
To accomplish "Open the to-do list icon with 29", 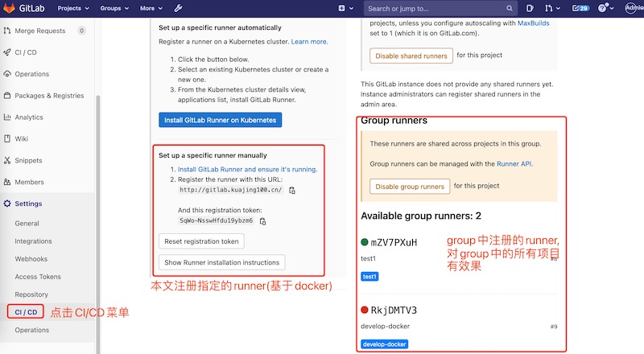I will [580, 8].
